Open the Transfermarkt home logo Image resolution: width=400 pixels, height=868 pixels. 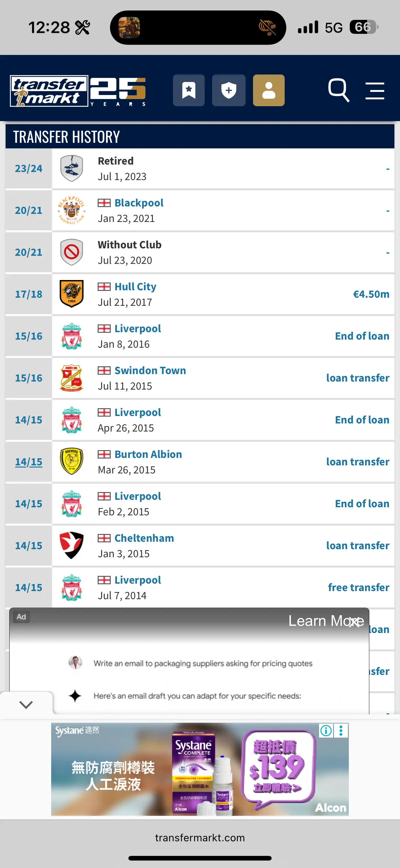78,91
